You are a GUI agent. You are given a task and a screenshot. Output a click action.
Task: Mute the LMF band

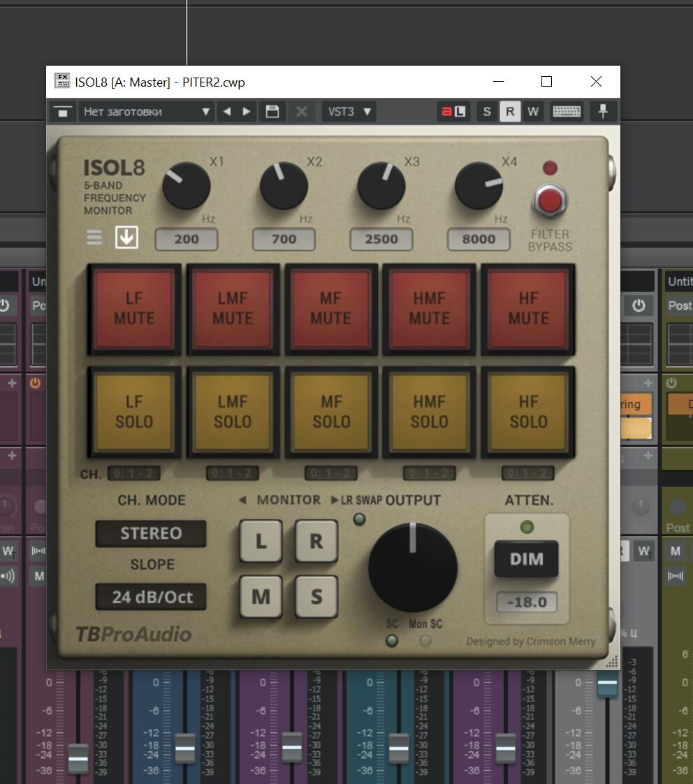point(233,309)
